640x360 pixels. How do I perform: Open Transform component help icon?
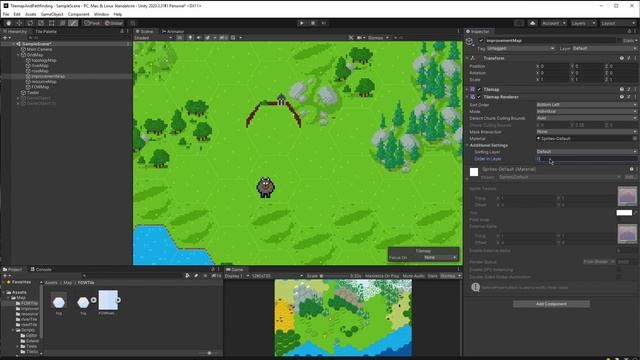[622, 58]
